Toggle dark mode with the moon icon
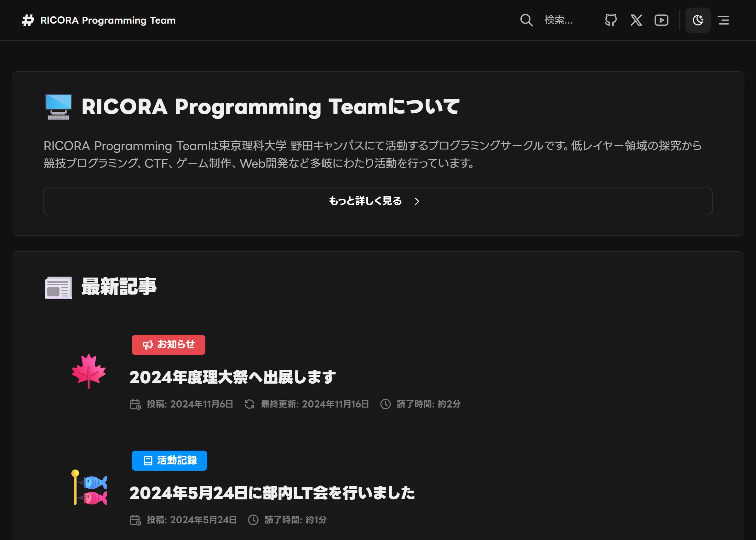This screenshot has height=540, width=756. pyautogui.click(x=698, y=20)
